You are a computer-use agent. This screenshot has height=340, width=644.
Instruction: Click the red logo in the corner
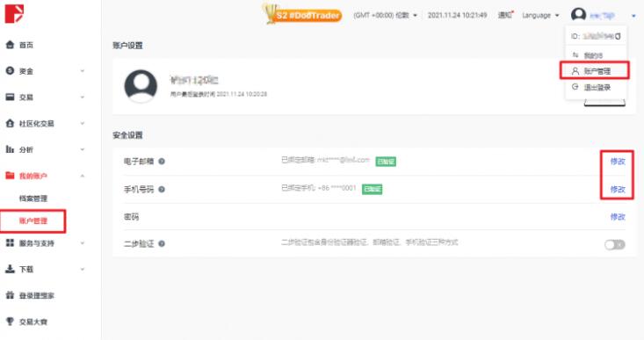[x=14, y=13]
